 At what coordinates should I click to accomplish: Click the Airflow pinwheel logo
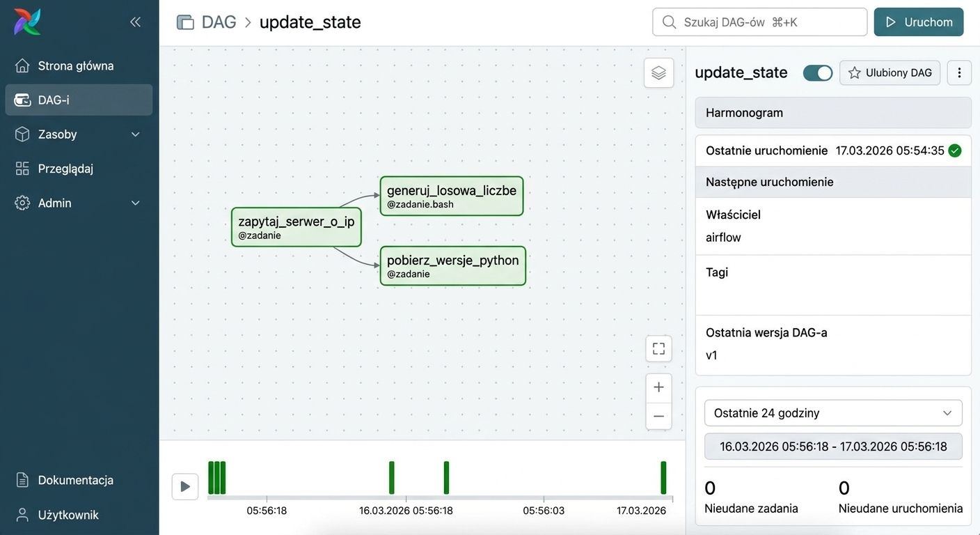[x=28, y=22]
